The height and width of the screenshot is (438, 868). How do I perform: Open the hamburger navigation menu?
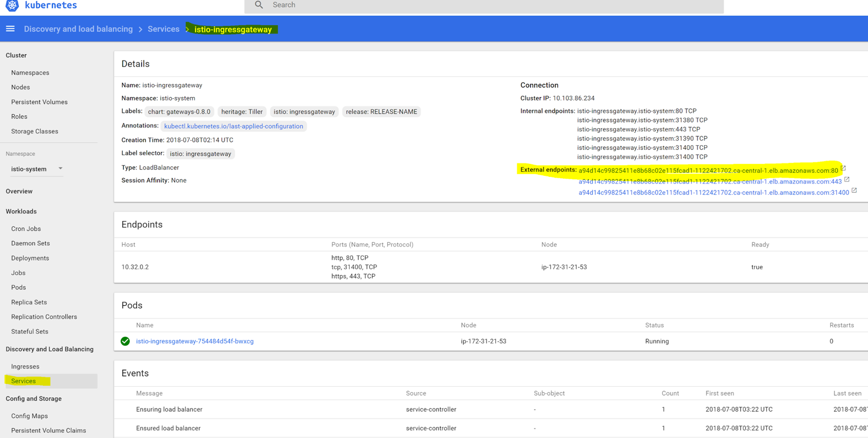(x=10, y=29)
